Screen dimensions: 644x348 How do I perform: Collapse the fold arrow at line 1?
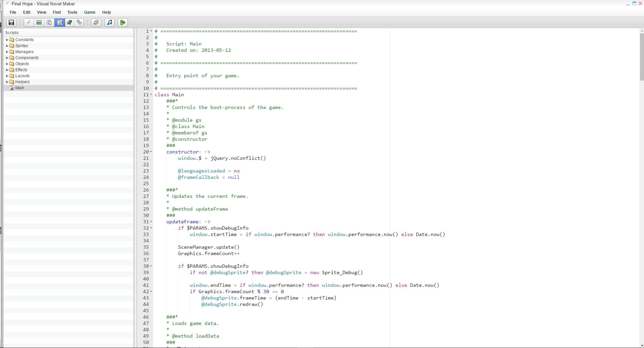pos(151,31)
